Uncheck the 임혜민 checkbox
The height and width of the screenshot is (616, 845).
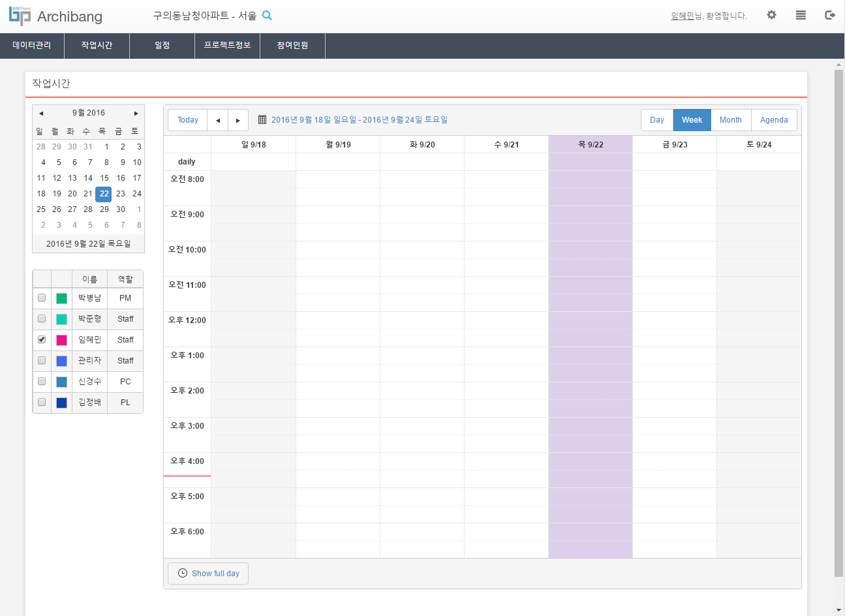(42, 339)
